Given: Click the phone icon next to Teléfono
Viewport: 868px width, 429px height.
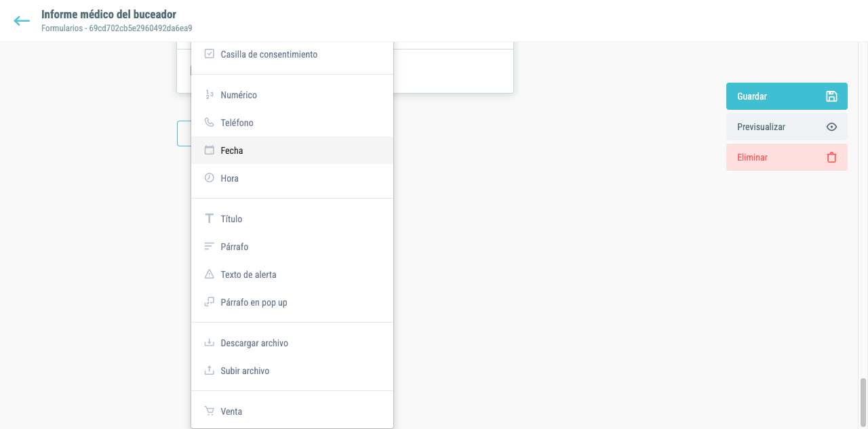Looking at the screenshot, I should click(210, 123).
